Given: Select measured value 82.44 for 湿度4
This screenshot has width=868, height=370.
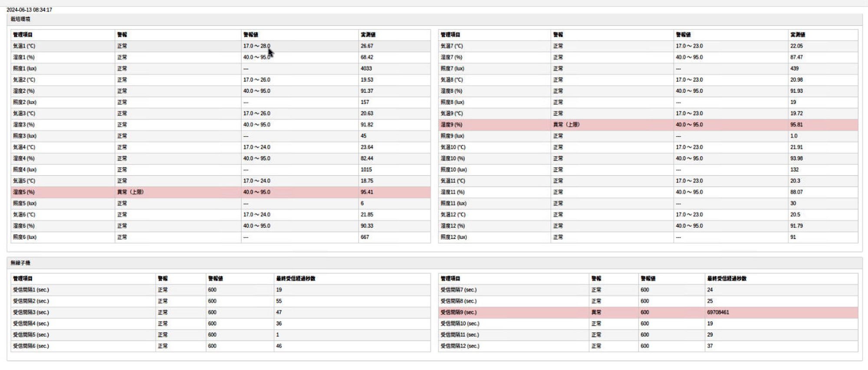Looking at the screenshot, I should coord(367,159).
